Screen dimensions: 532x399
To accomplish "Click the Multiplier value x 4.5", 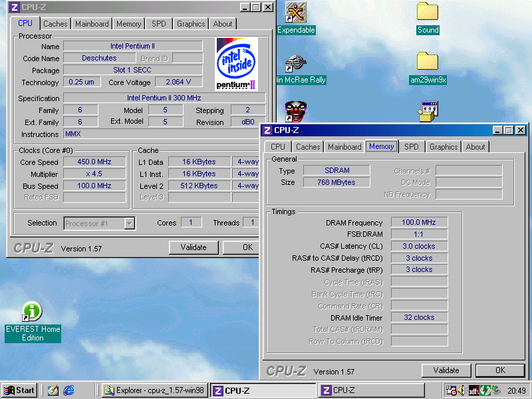I will click(x=94, y=174).
